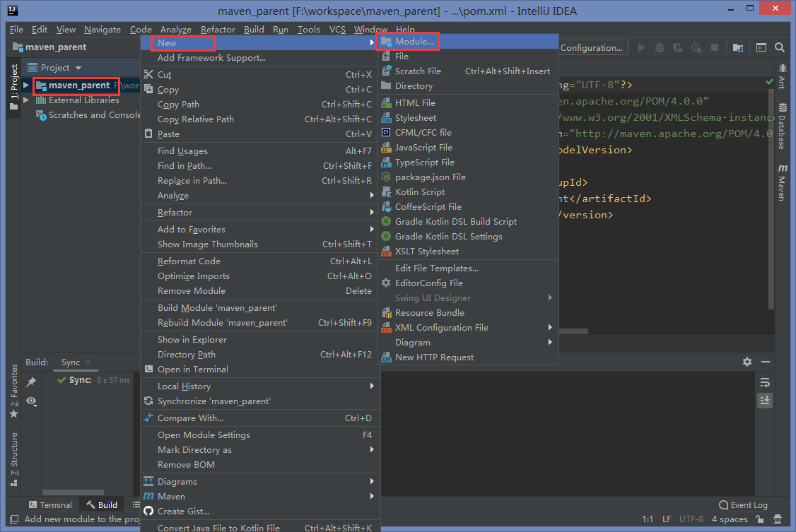The width and height of the screenshot is (796, 532).
Task: Choose Module... from New submenu
Action: 468,42
